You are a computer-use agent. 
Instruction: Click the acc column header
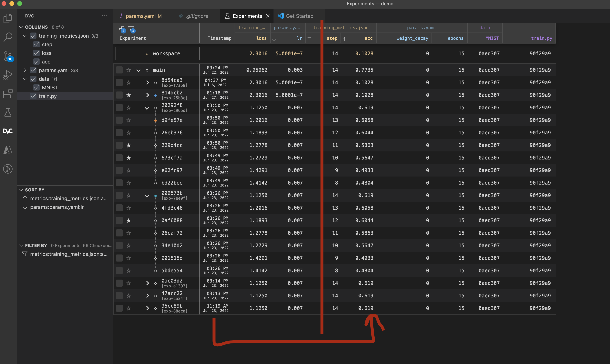tap(368, 38)
